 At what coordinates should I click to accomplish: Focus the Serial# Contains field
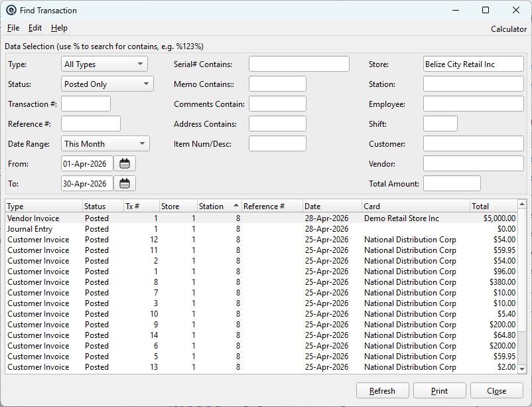coord(299,64)
